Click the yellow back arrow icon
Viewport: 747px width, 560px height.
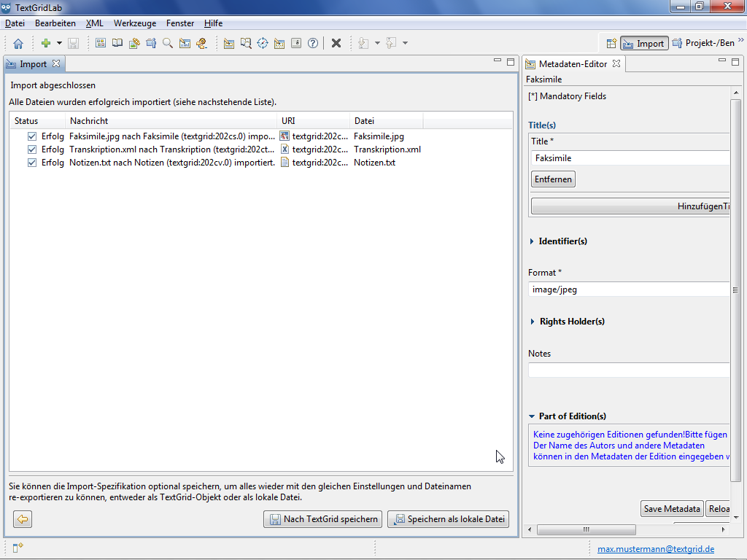23,519
